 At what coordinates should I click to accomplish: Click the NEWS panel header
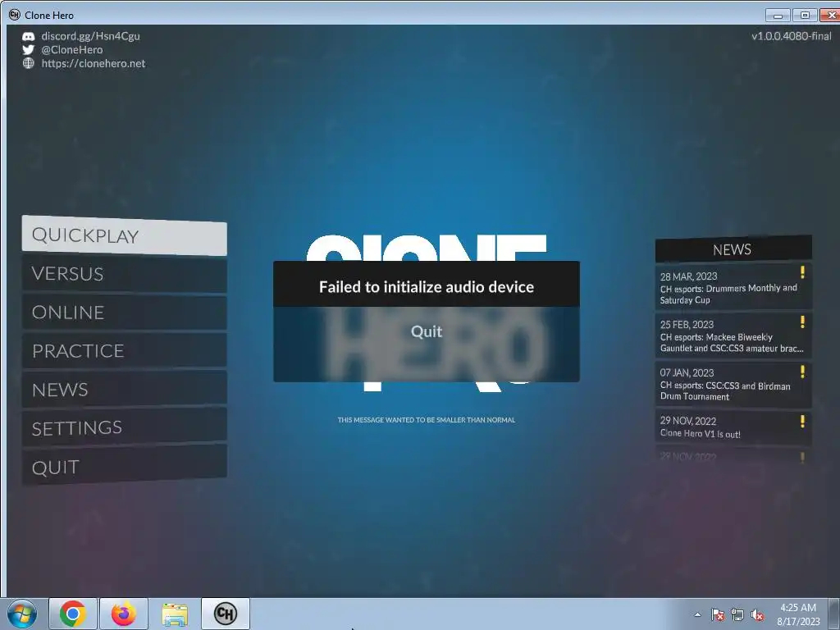(x=733, y=249)
